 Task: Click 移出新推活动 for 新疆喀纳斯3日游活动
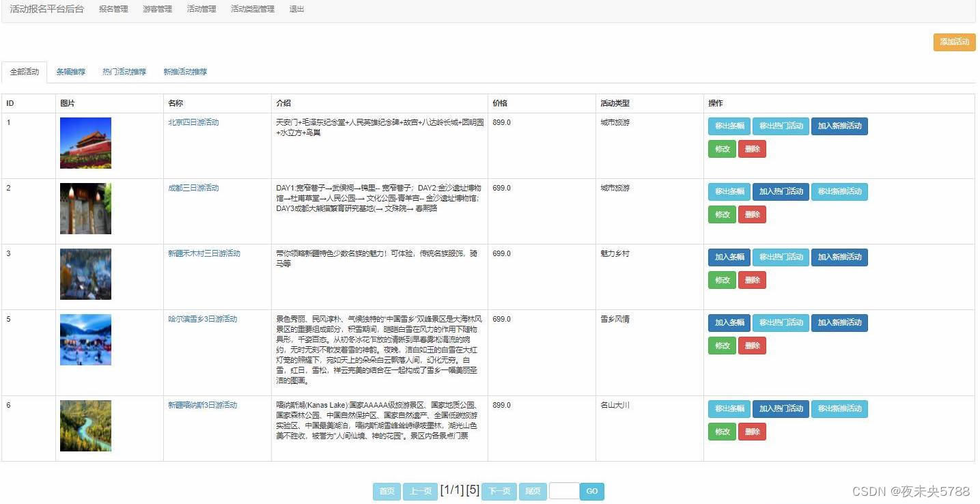pos(839,409)
